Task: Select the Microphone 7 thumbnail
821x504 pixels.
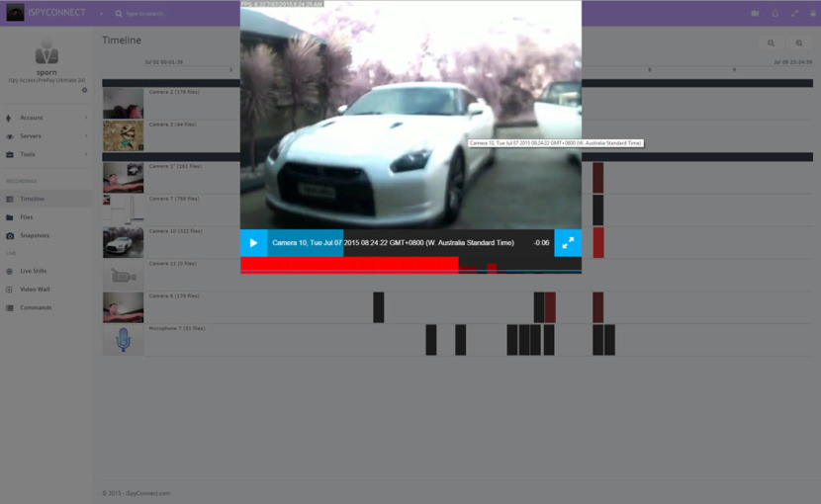Action: [x=123, y=340]
